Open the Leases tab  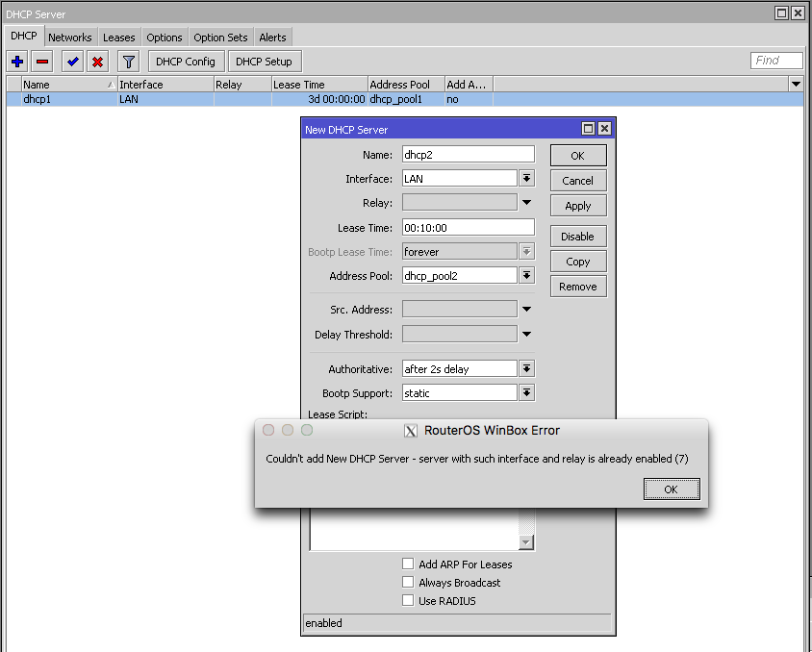118,38
